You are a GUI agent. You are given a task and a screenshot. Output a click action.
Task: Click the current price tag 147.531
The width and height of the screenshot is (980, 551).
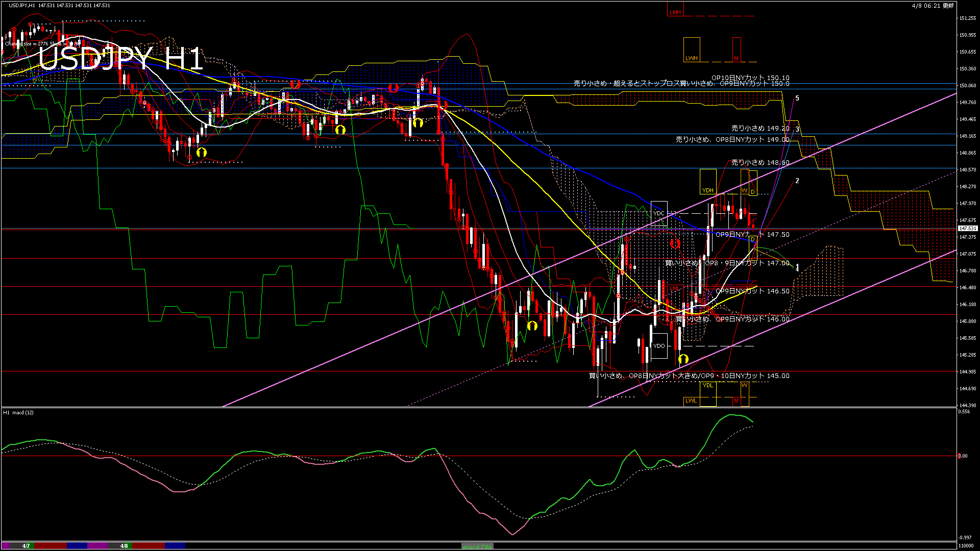coord(967,229)
